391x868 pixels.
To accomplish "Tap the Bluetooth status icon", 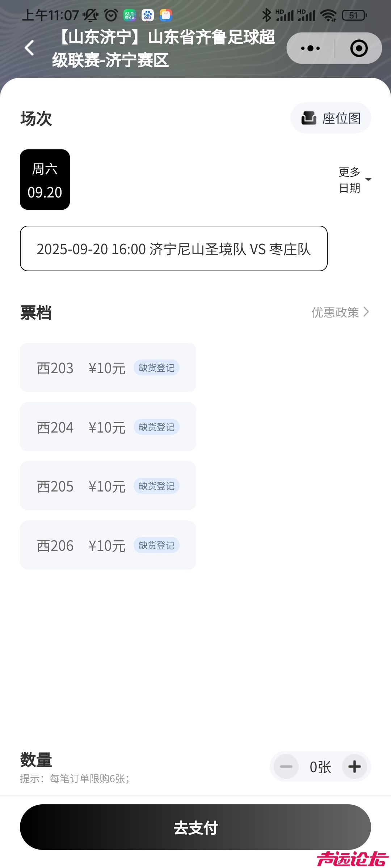I will [x=266, y=15].
